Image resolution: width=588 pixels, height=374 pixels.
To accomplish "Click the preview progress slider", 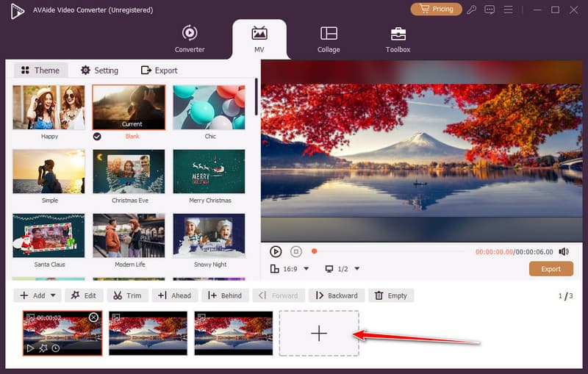I will point(388,251).
